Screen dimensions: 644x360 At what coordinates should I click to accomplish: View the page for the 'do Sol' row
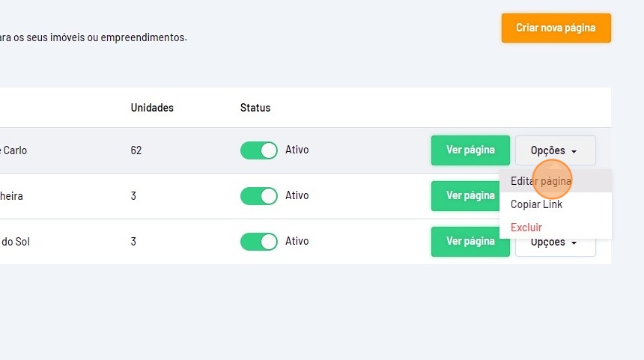click(470, 242)
